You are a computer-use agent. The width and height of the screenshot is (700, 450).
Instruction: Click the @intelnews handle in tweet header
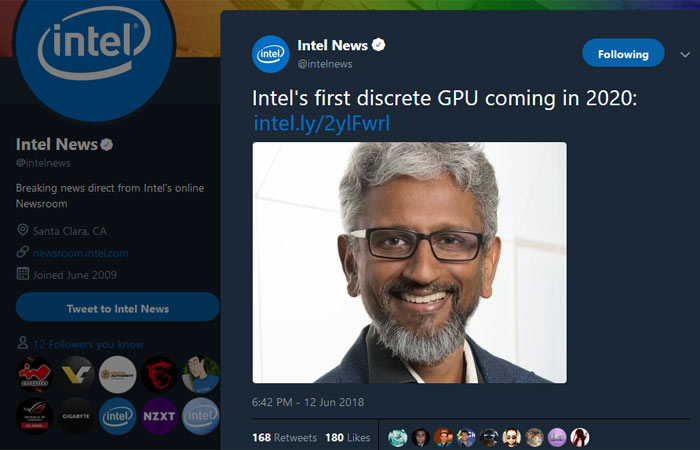[x=325, y=64]
